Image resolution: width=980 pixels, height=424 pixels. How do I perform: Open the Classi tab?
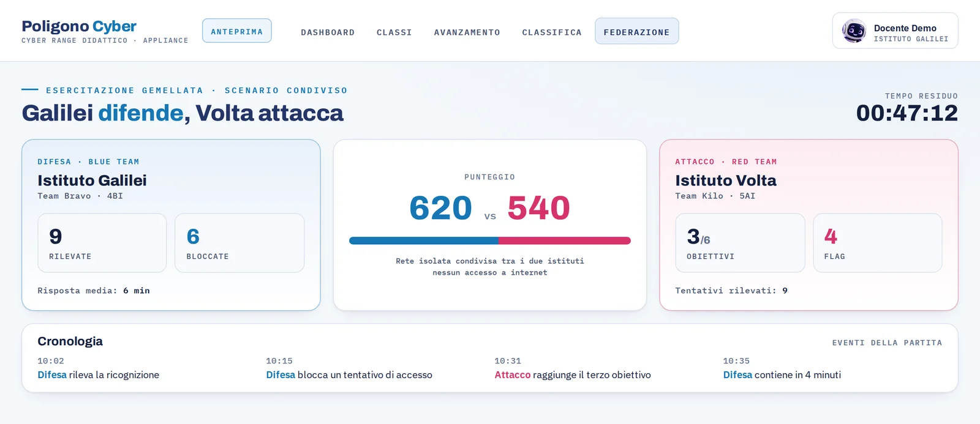coord(394,32)
